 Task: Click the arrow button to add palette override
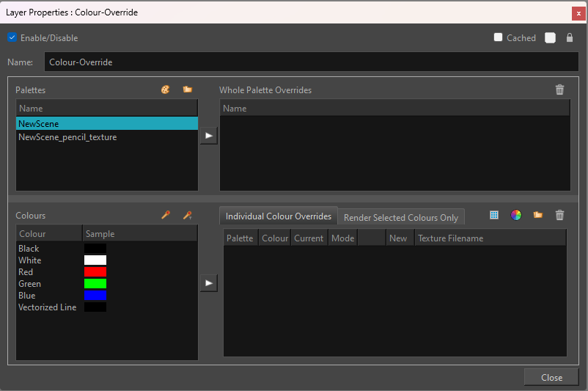[x=209, y=136]
